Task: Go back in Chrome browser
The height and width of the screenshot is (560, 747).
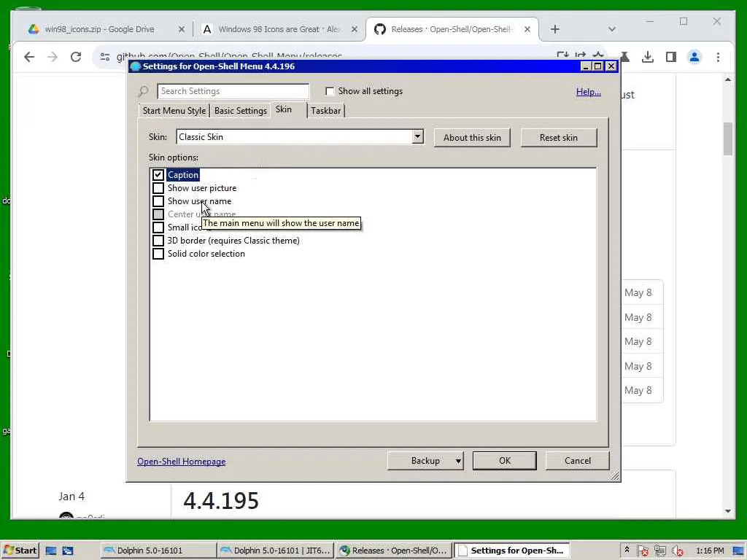Action: click(x=29, y=57)
